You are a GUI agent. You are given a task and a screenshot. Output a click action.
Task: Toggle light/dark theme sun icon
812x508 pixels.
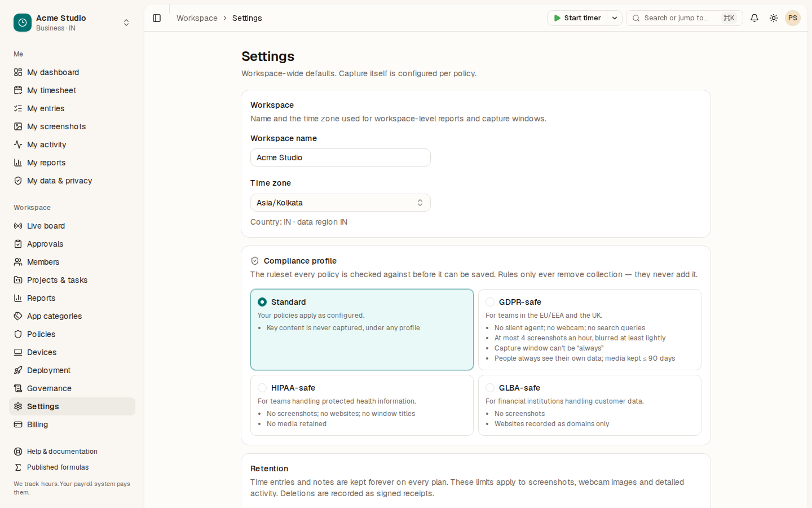(774, 18)
